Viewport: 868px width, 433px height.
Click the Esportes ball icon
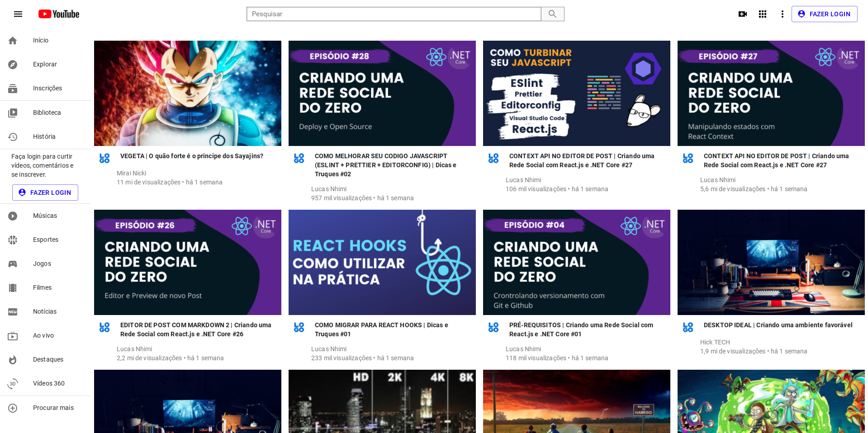coord(13,240)
